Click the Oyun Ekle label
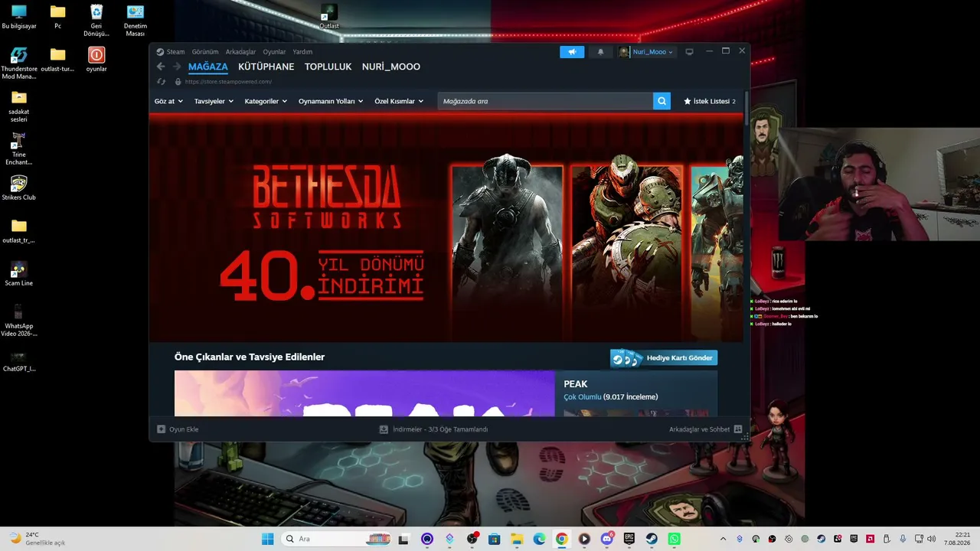 coord(184,429)
